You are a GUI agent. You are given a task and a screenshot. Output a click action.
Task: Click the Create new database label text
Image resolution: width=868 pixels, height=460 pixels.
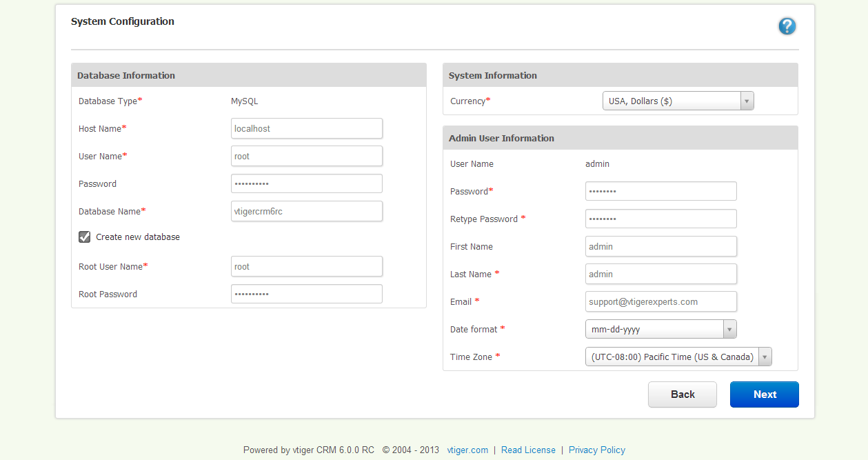coord(138,237)
